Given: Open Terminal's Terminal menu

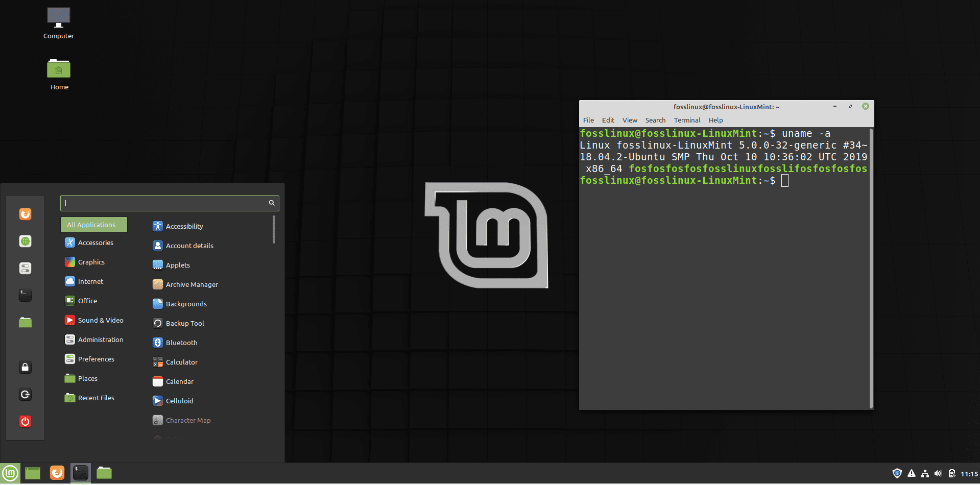Looking at the screenshot, I should 687,120.
